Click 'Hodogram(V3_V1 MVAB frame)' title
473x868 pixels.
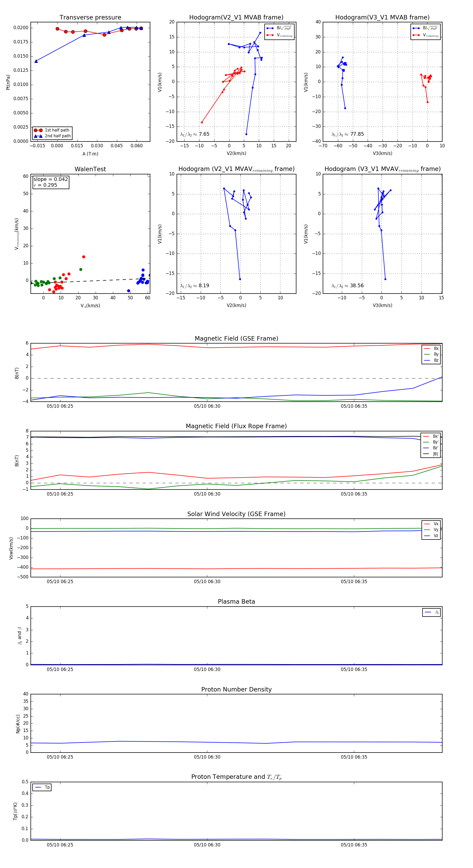pyautogui.click(x=382, y=18)
